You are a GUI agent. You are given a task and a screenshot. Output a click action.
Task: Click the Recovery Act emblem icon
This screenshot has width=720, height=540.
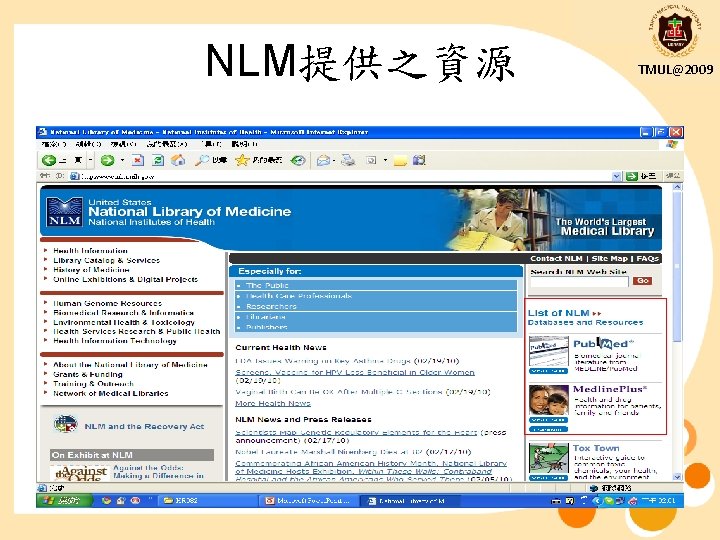65,424
